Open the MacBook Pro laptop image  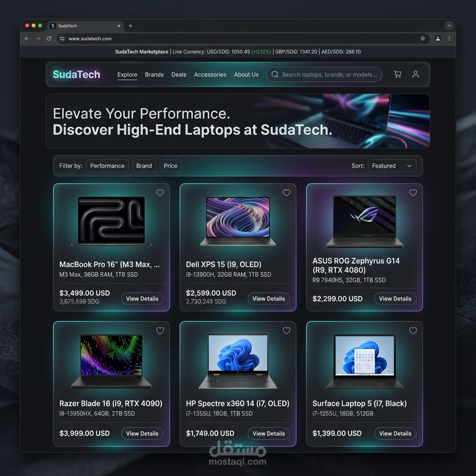click(112, 221)
